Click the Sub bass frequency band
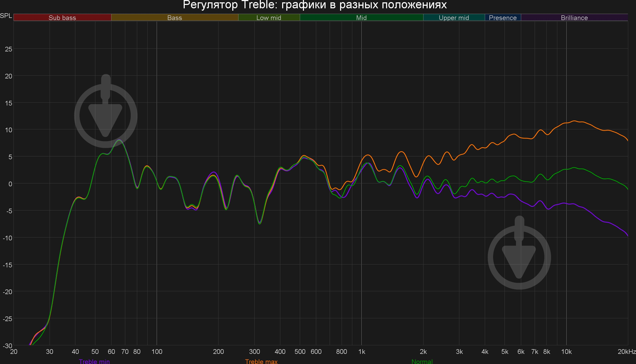This screenshot has width=636, height=364. tap(62, 18)
